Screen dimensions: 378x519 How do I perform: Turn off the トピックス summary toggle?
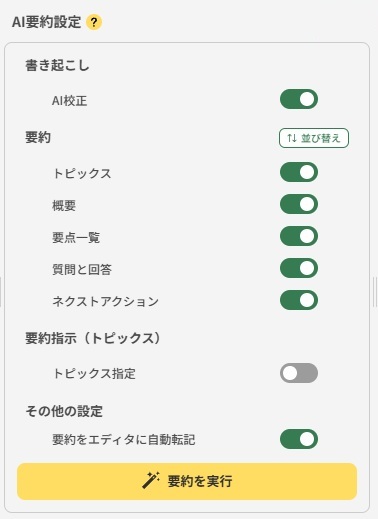pyautogui.click(x=299, y=172)
